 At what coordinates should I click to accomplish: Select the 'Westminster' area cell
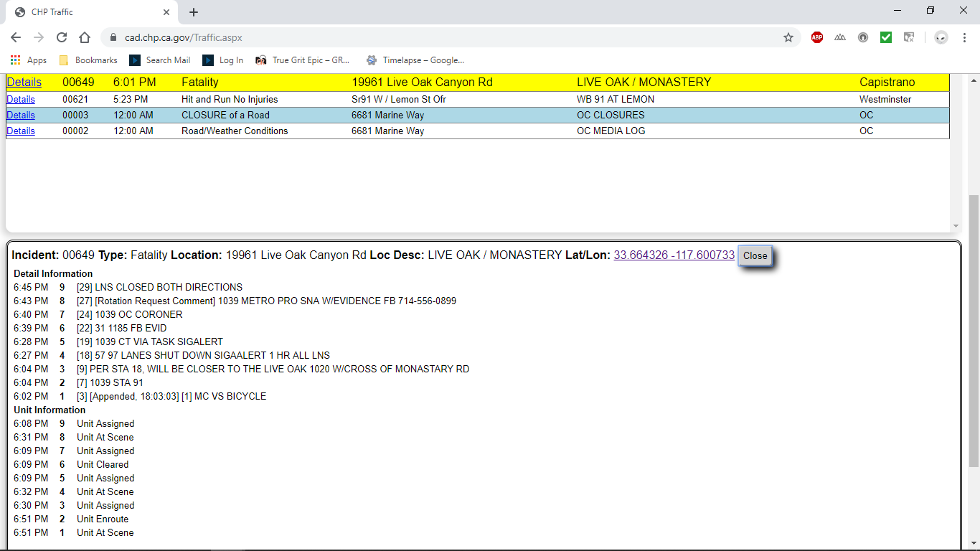point(885,99)
